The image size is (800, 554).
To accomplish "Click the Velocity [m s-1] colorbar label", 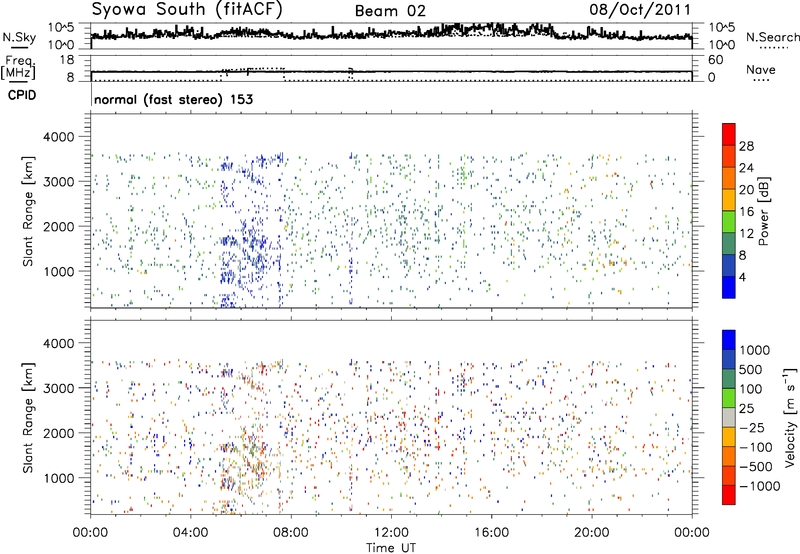I will pos(790,417).
